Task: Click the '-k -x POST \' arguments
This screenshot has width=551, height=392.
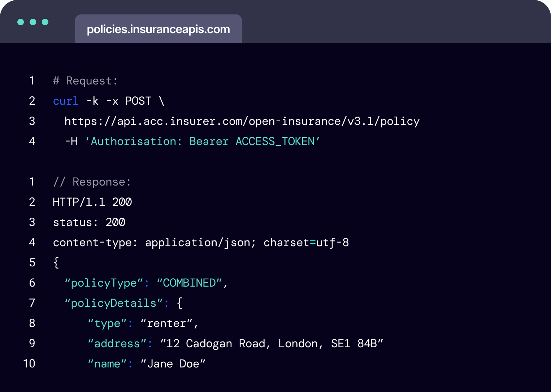Action: (125, 101)
